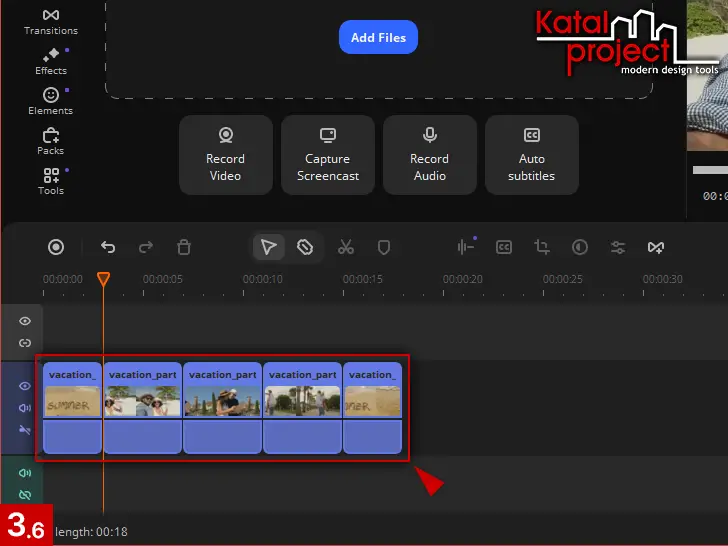This screenshot has width=728, height=546.
Task: Select the scissors split tool
Action: coord(346,247)
